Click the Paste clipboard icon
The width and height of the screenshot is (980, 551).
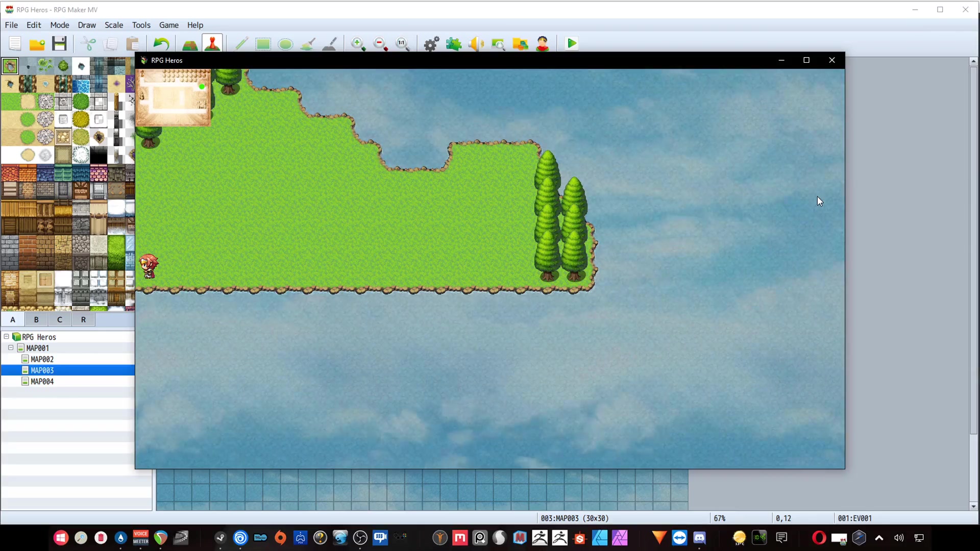tap(133, 44)
